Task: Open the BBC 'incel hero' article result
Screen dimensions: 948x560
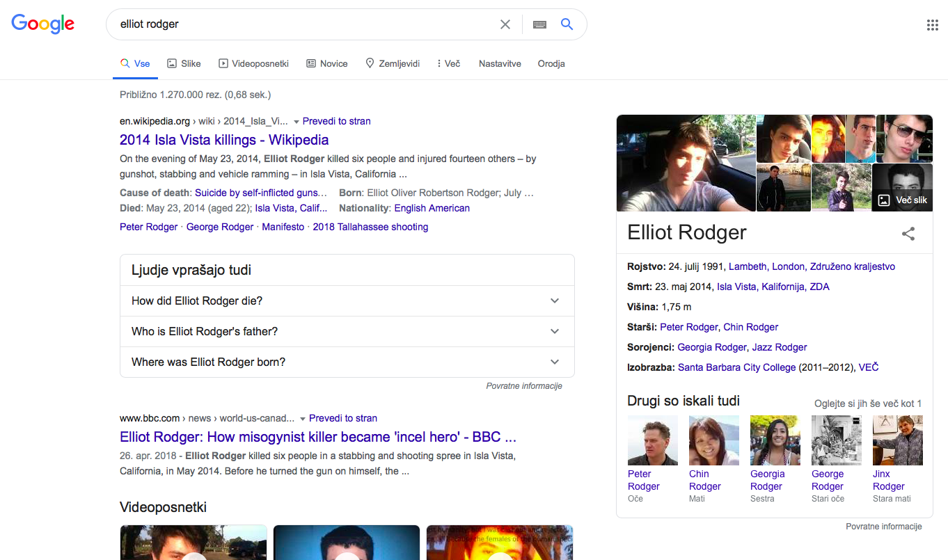Action: tap(318, 437)
